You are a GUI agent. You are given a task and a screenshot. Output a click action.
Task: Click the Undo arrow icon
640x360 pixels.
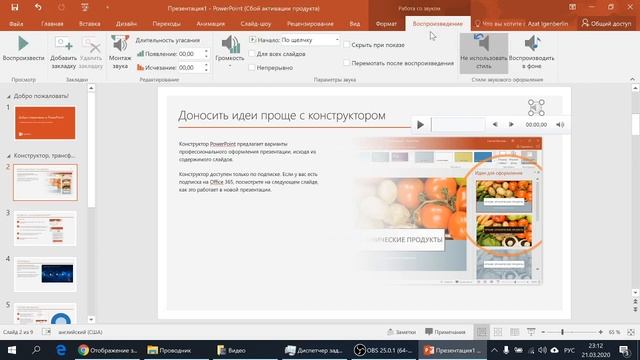click(38, 7)
